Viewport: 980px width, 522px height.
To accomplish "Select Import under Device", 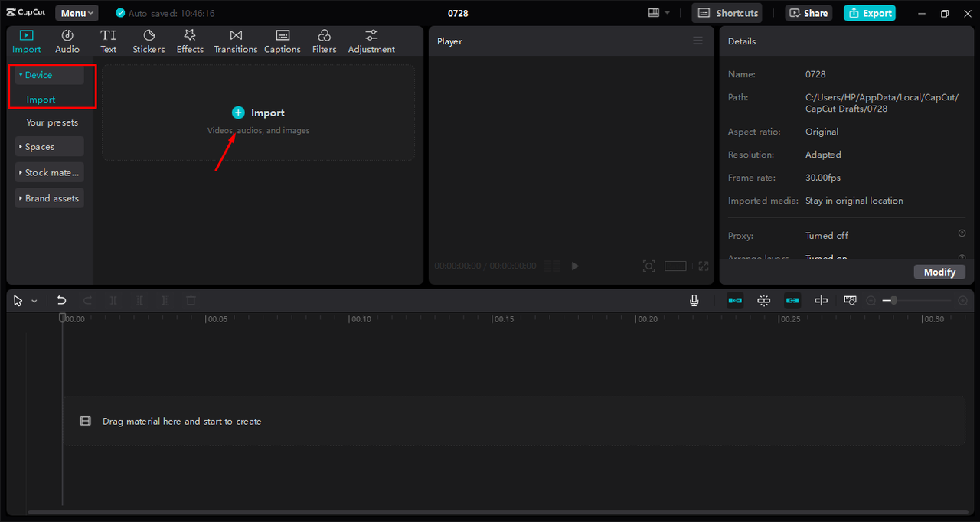I will (41, 100).
